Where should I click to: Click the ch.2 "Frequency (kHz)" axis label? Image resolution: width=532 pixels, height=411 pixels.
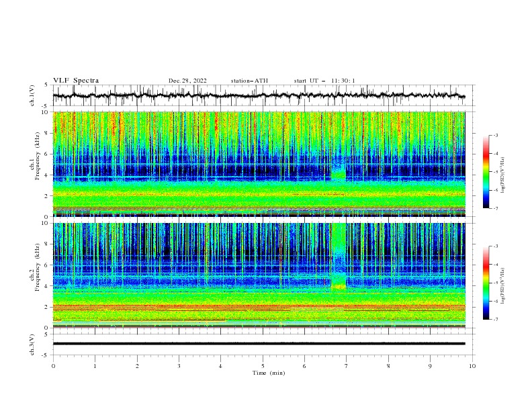[x=38, y=267]
